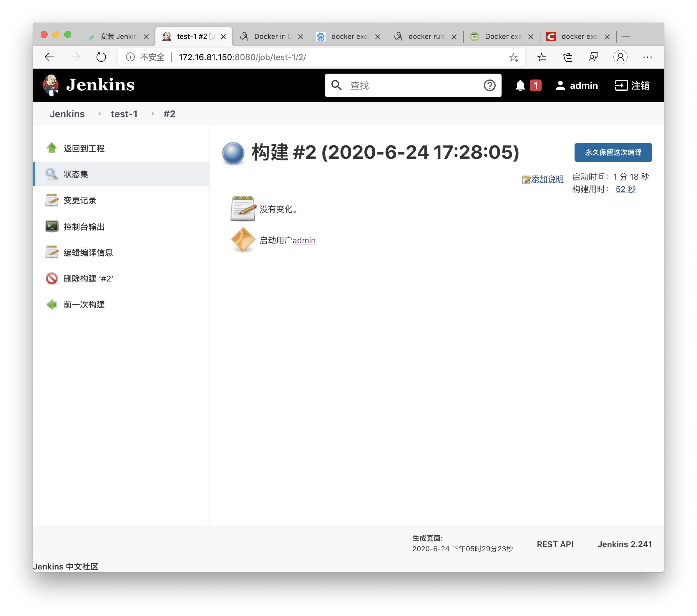Select 返回到工程 in the sidebar
This screenshot has height=616, width=697.
point(84,148)
